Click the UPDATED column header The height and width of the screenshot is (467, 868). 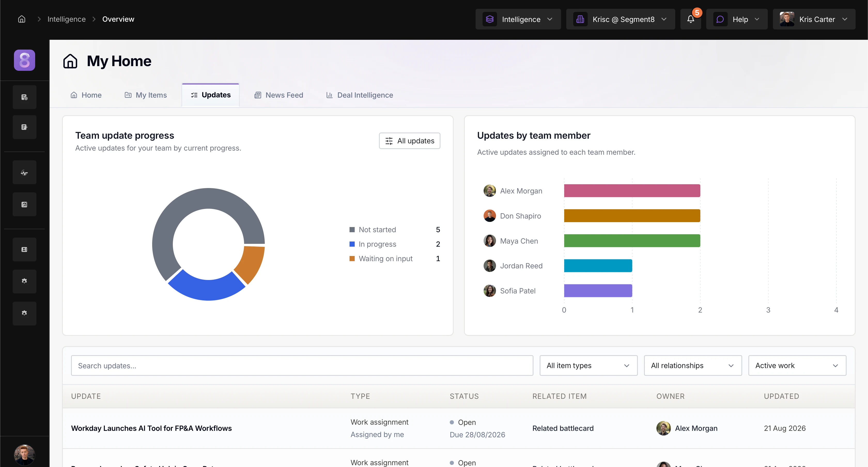(781, 396)
